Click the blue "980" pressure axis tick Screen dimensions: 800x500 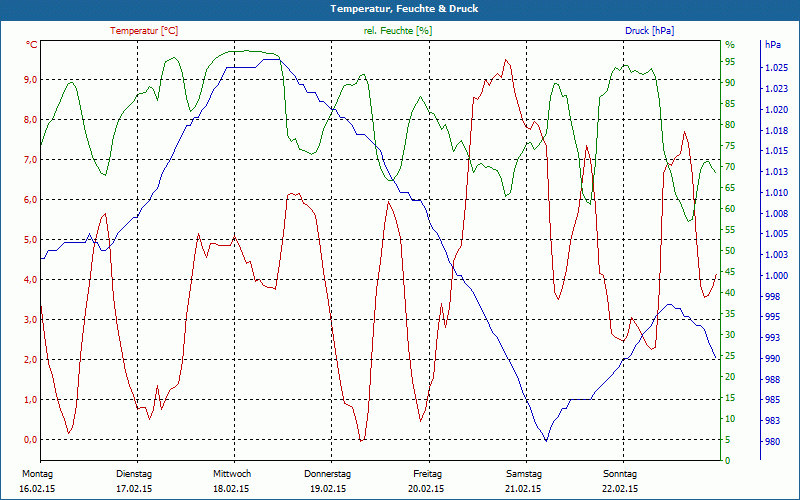point(772,442)
